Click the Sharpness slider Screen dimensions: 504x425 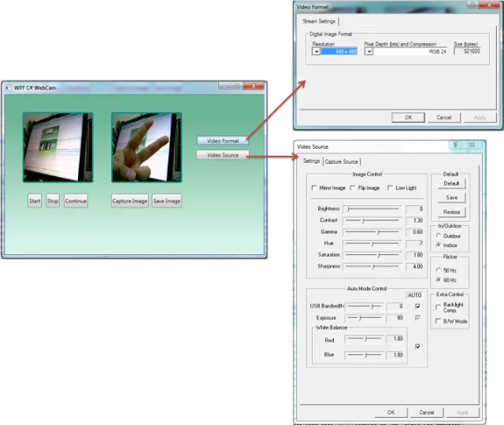coord(372,267)
